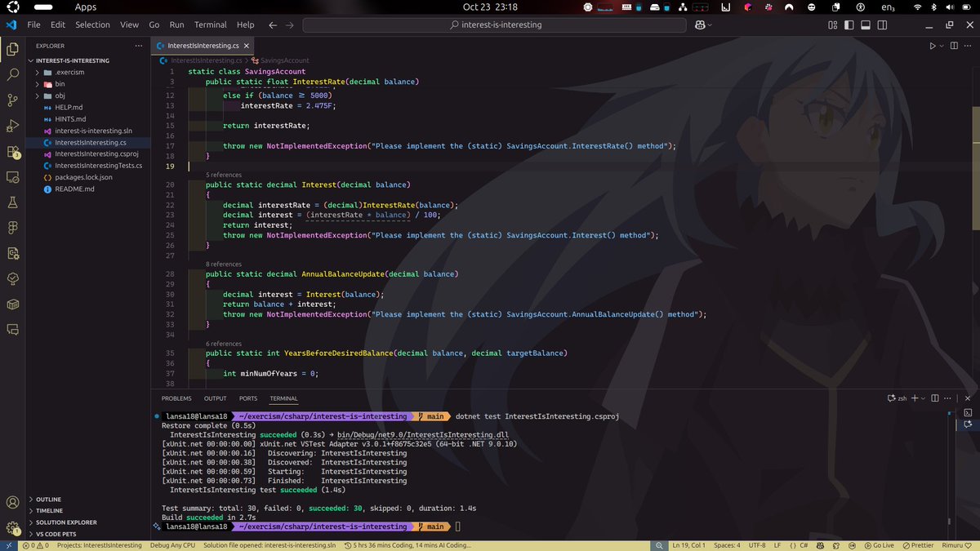This screenshot has width=980, height=551.
Task: Open the Remote Explorer view
Action: [12, 177]
